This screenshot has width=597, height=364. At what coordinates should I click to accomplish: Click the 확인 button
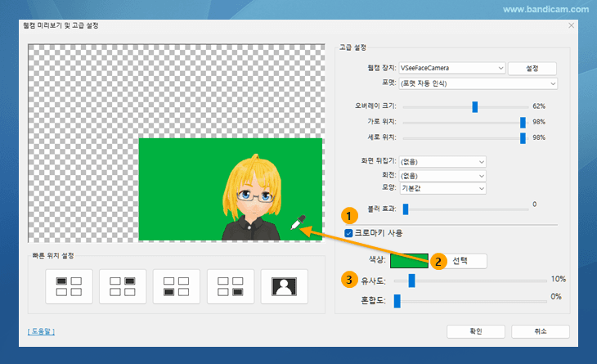(475, 331)
